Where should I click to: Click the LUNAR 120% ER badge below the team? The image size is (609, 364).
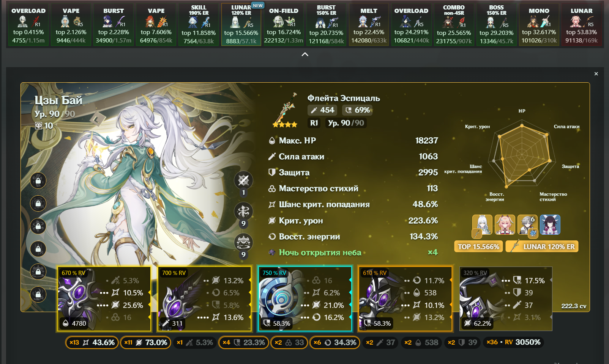(x=542, y=246)
